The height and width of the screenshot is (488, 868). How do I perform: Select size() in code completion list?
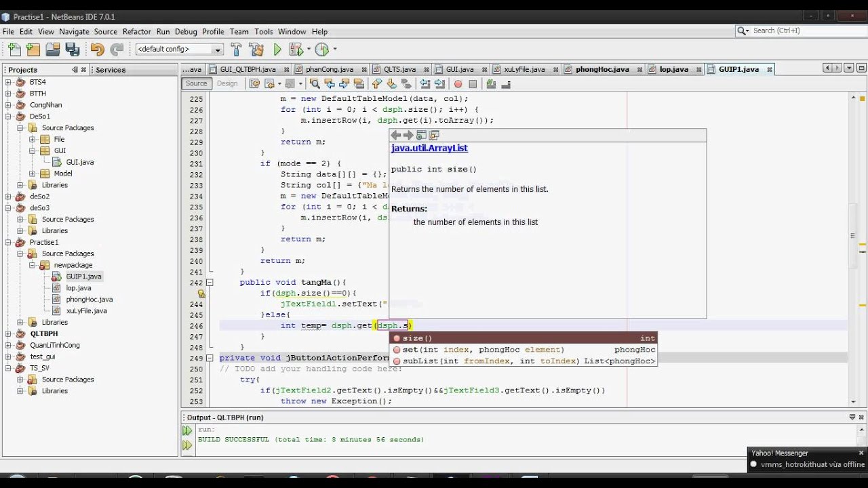pyautogui.click(x=522, y=338)
